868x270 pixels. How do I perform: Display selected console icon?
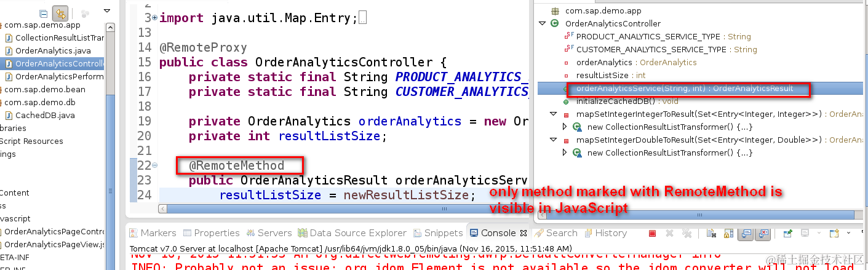805,233
